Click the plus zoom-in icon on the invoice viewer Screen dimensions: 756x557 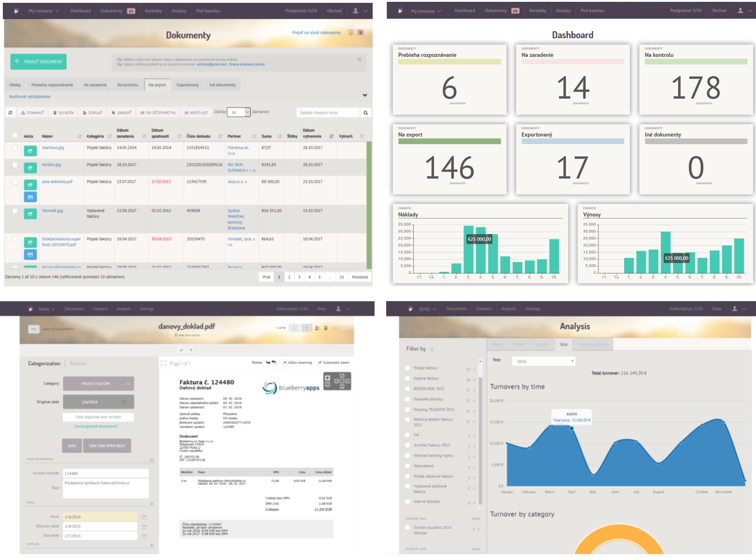[x=327, y=378]
